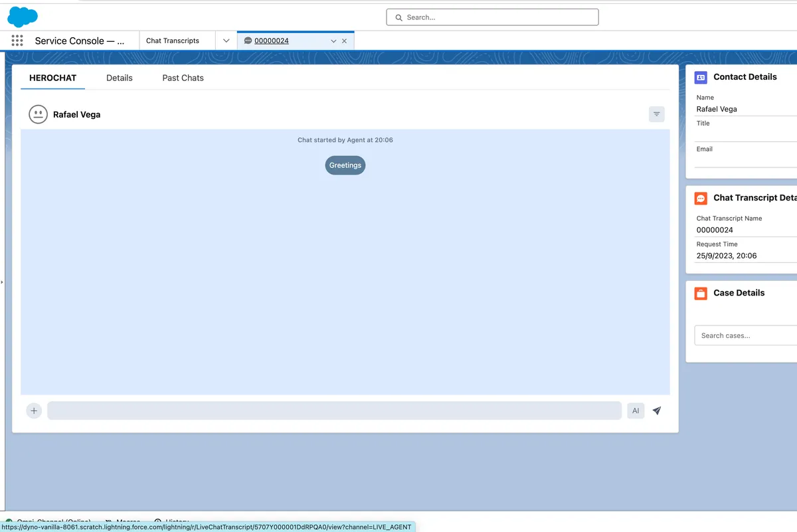
Task: Click the chat filter icon beside Rafael Vega
Action: tap(656, 114)
